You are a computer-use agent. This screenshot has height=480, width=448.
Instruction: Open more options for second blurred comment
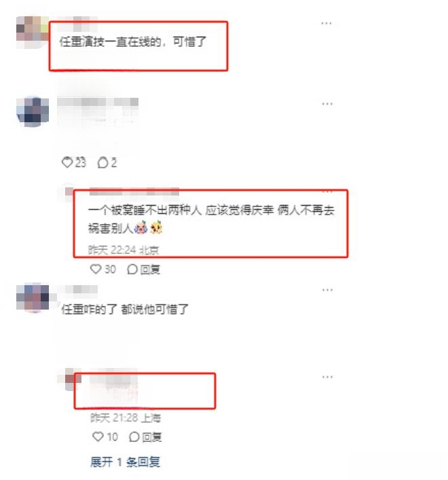coord(327,104)
